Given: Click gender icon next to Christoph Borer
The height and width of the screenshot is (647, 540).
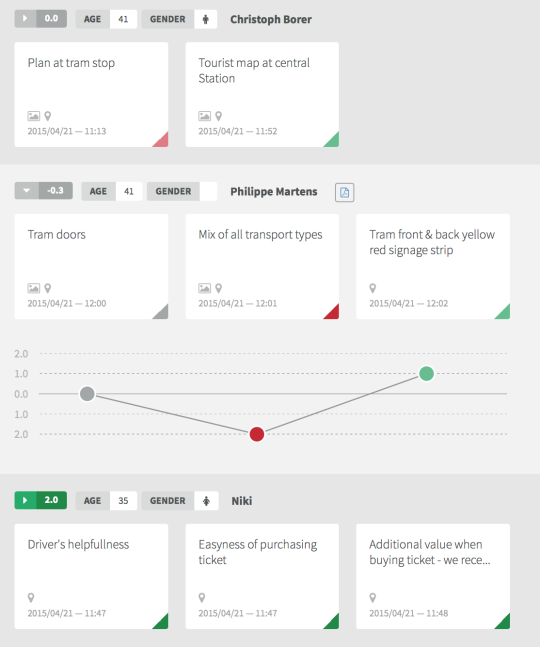Looking at the screenshot, I should coord(205,19).
